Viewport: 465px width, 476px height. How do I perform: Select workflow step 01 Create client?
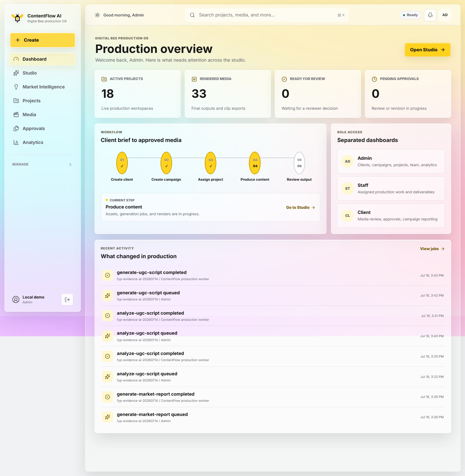click(122, 163)
